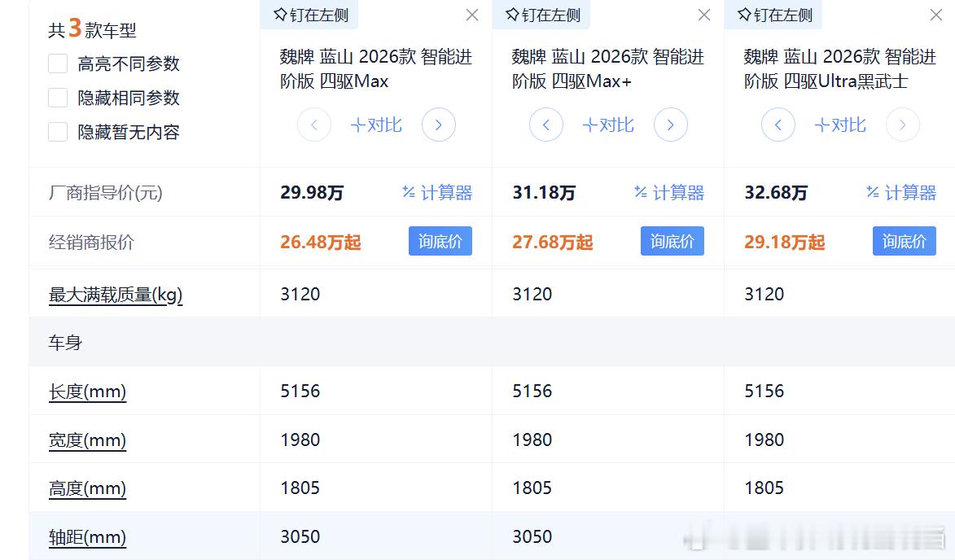
Task: Open the price calculator for 32.68万 model
Action: click(901, 193)
